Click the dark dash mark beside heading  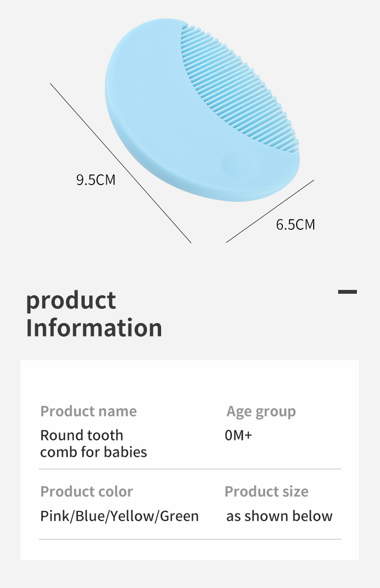[347, 291]
